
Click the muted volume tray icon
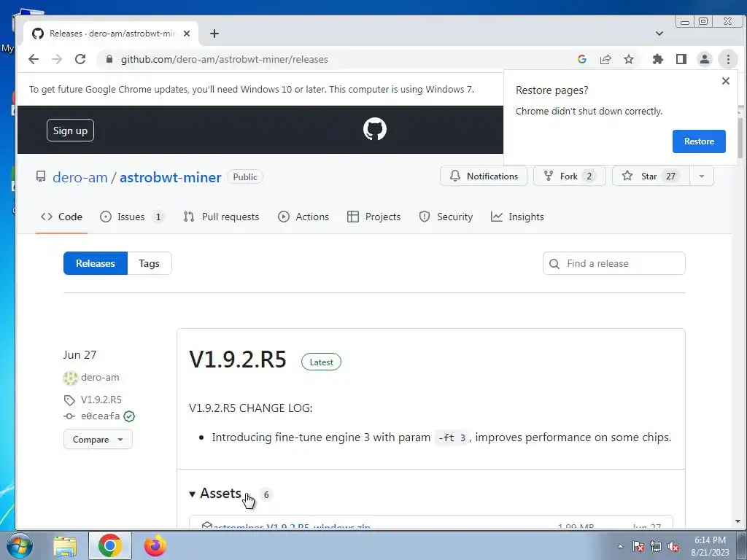click(673, 546)
